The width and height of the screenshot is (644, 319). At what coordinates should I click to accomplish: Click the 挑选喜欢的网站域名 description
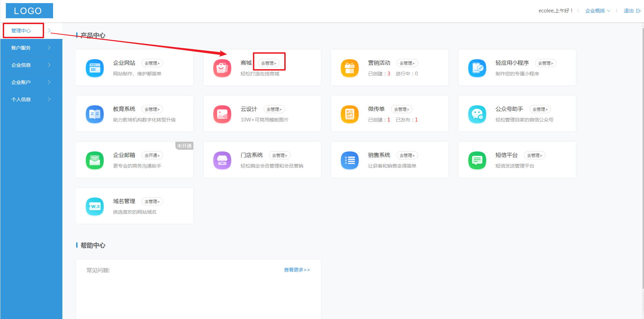135,212
